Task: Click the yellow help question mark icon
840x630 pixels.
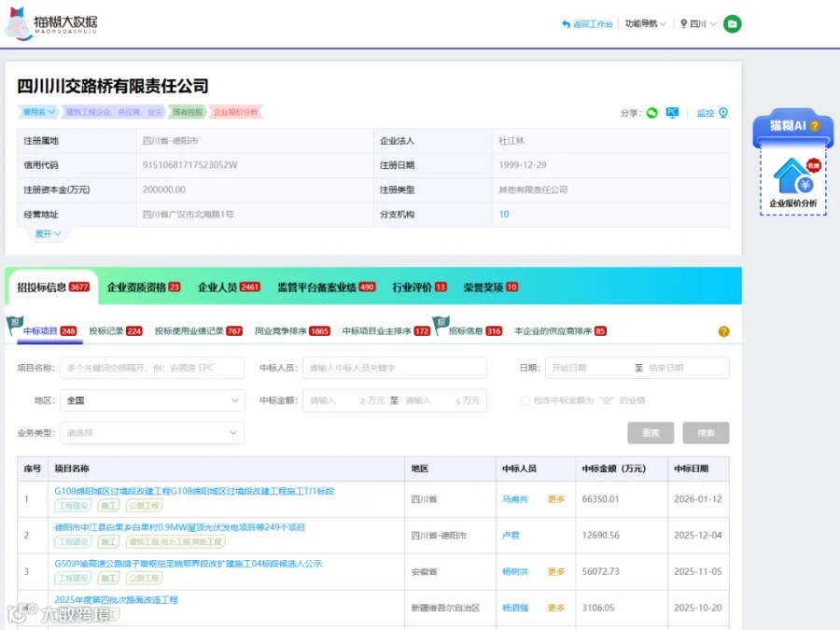Action: coord(723,331)
